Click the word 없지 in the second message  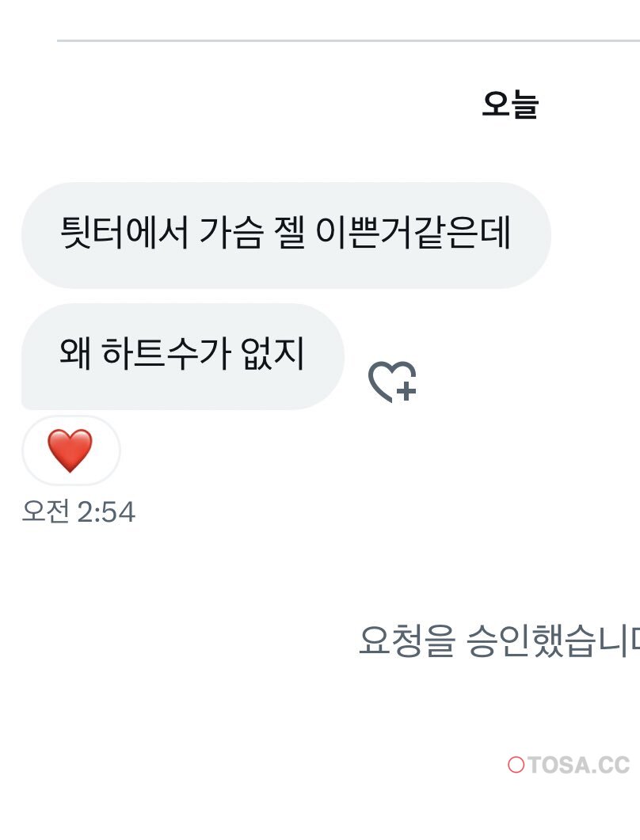(272, 354)
